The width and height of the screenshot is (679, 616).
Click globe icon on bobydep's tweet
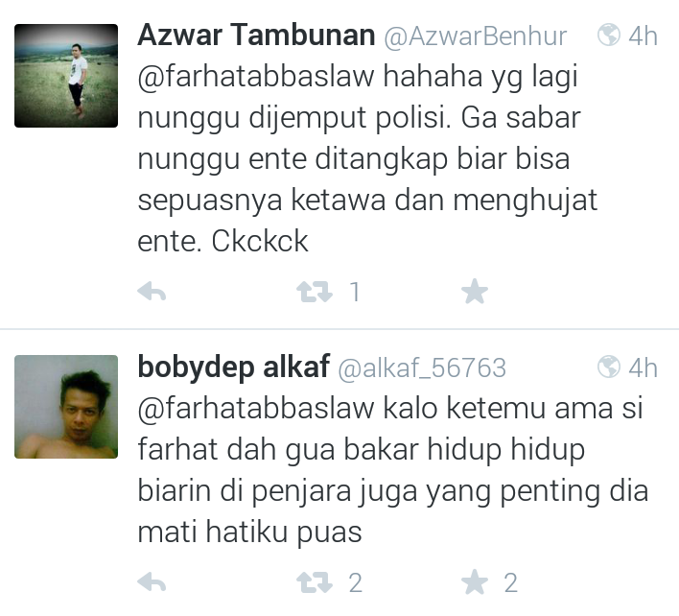pyautogui.click(x=609, y=367)
